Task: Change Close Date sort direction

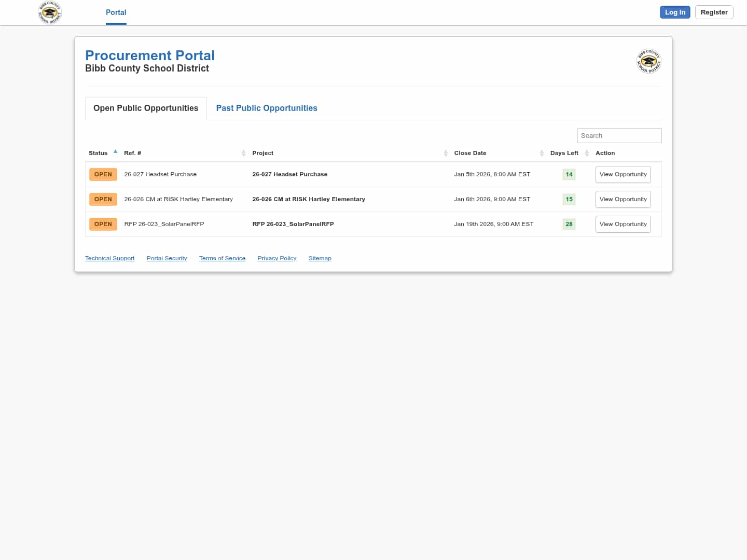Action: [x=542, y=152]
